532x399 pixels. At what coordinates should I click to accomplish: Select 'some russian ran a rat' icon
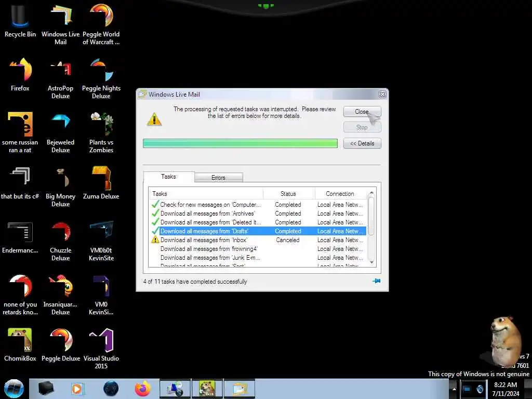tap(20, 132)
